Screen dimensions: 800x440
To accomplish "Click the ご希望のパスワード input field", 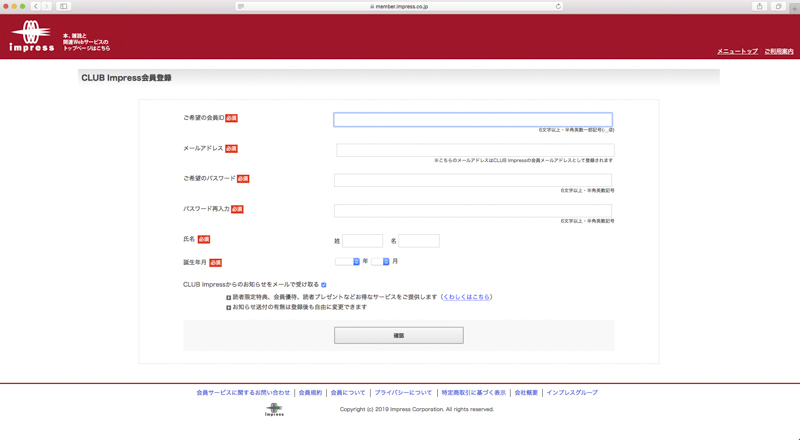I will (473, 180).
